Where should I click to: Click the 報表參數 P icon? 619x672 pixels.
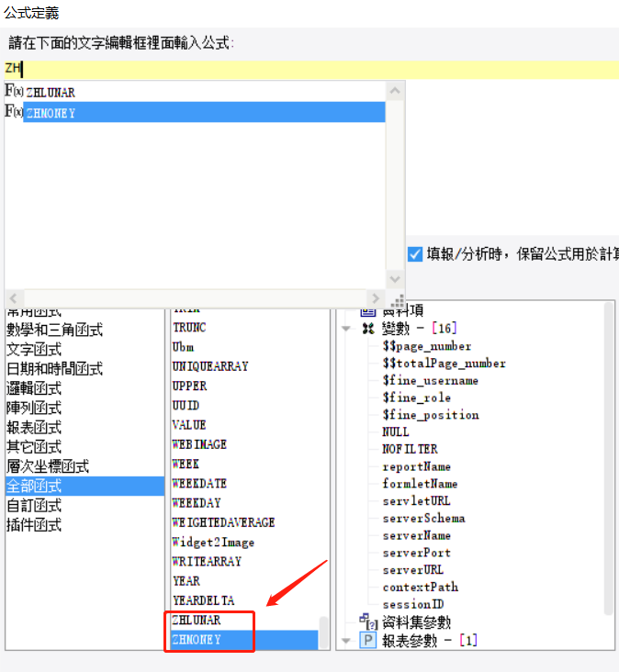pos(367,640)
